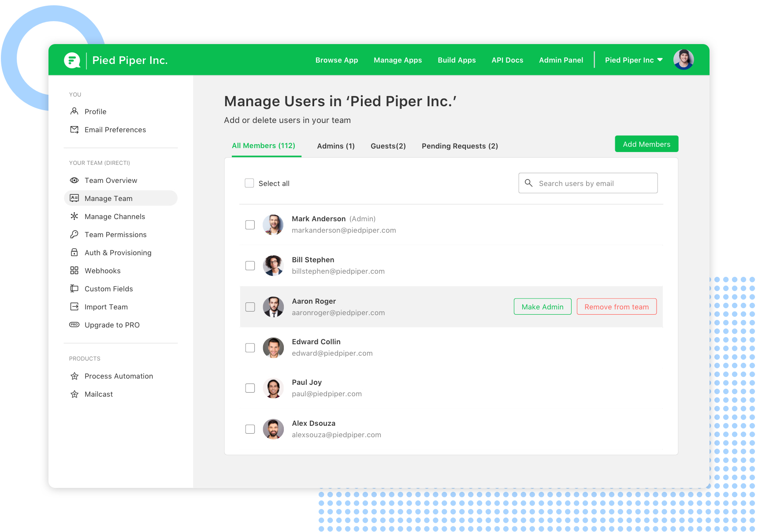Click Aaron Roger's avatar photo
Image resolution: width=758 pixels, height=532 pixels.
[x=273, y=307]
